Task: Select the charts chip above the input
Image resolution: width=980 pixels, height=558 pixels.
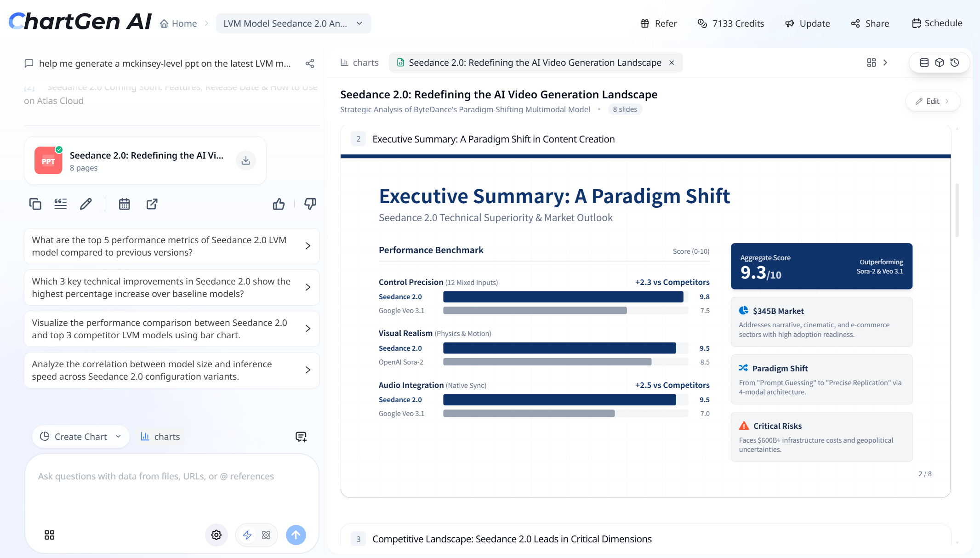Action: pyautogui.click(x=160, y=437)
